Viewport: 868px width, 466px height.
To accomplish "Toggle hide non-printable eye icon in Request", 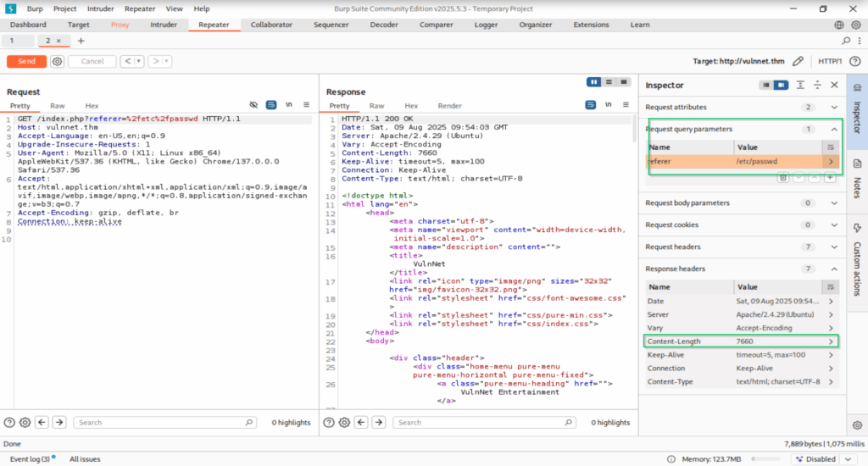I will [x=253, y=104].
